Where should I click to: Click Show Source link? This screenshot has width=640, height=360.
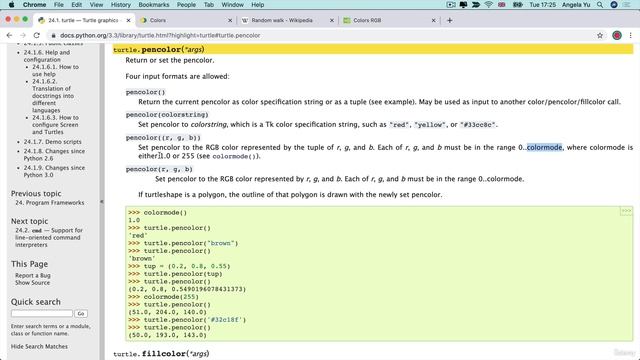pos(33,283)
